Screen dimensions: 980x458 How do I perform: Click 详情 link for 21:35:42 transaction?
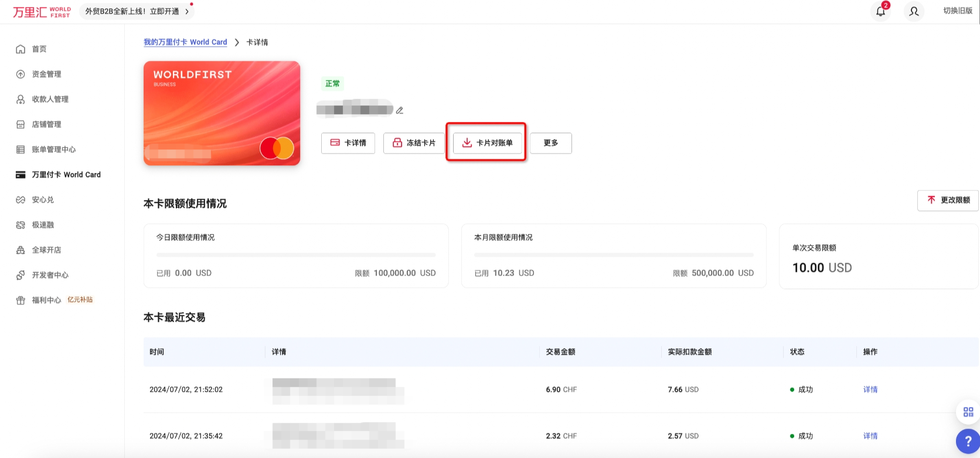point(870,436)
